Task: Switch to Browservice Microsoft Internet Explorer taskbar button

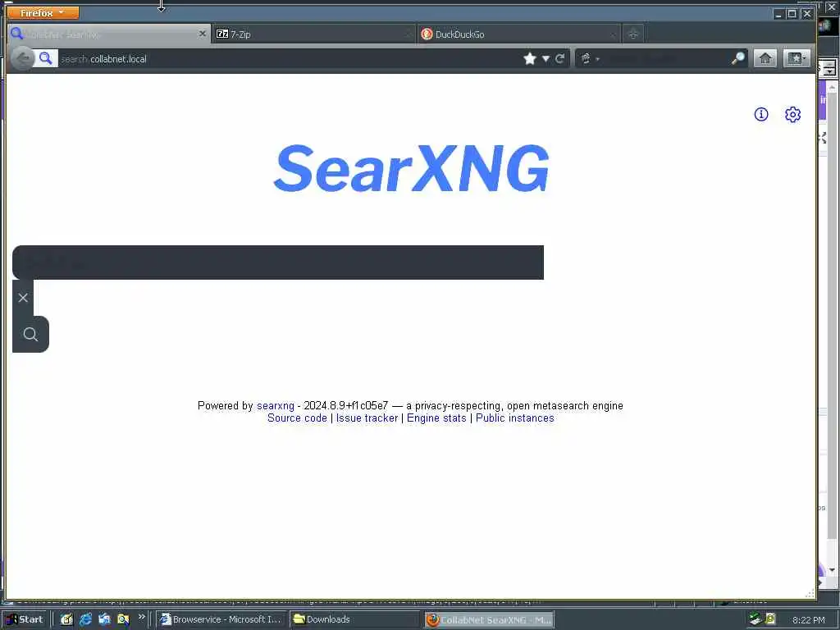Action: [x=221, y=619]
